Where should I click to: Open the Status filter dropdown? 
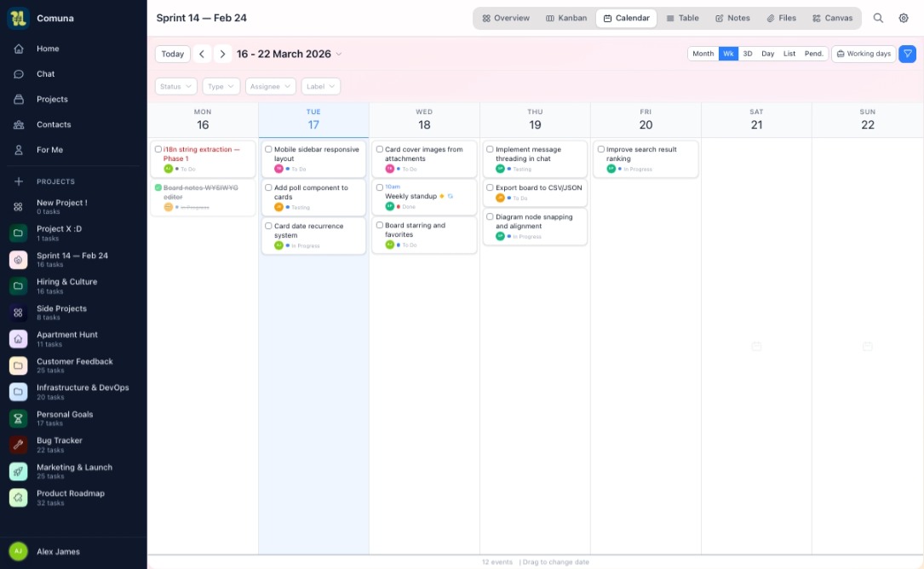click(176, 86)
